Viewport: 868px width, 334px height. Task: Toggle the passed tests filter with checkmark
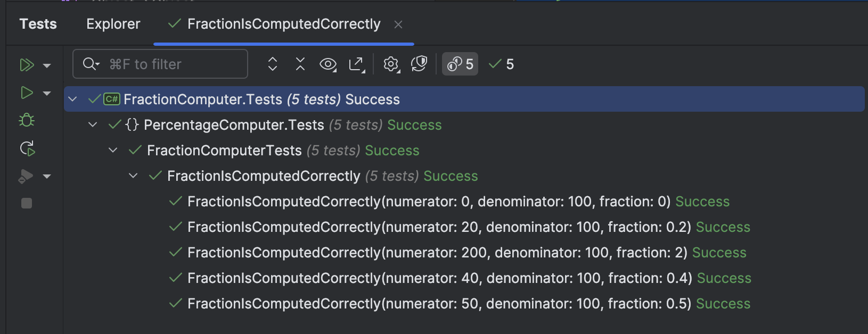tap(502, 64)
